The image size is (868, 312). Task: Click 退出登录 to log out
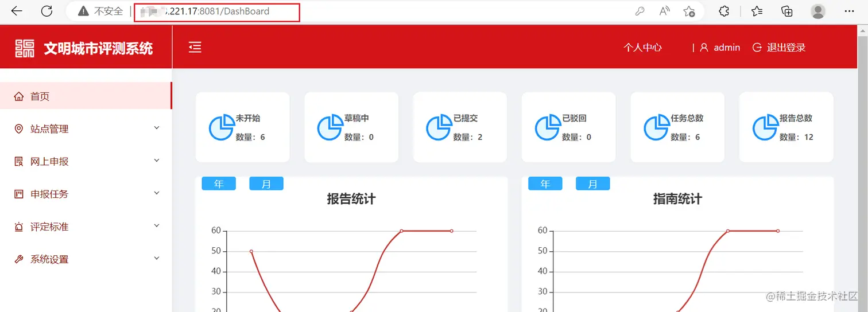[x=786, y=48]
